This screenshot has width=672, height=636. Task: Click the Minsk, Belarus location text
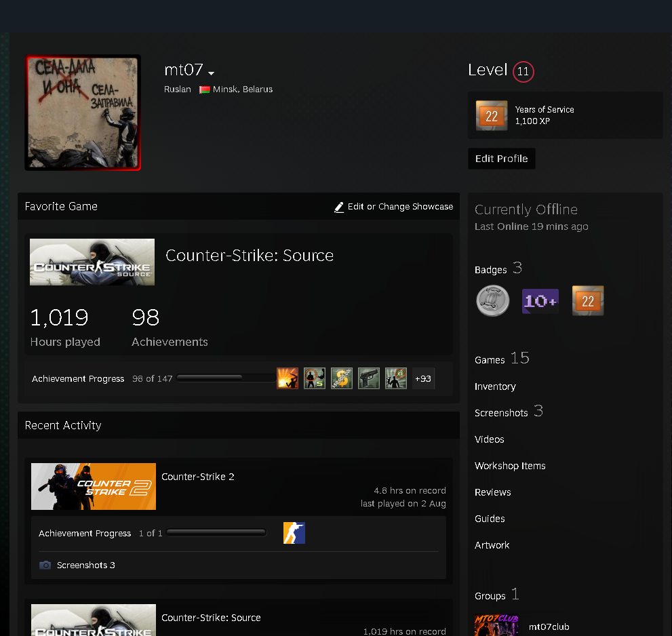243,90
